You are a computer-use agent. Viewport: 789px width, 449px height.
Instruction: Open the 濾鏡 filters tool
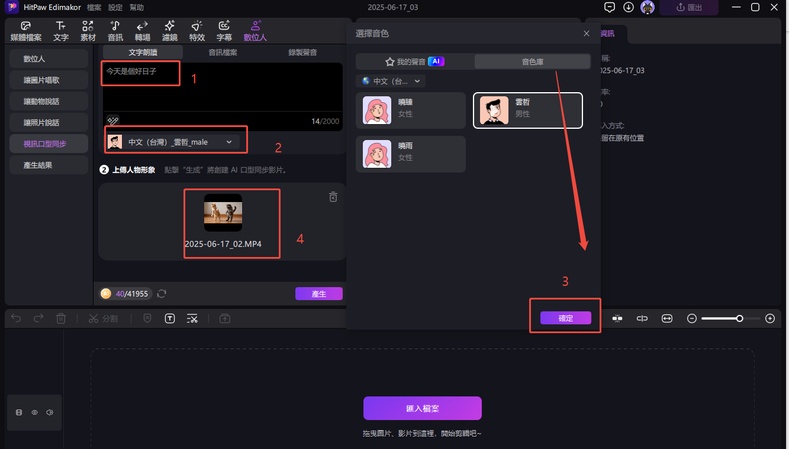point(169,29)
